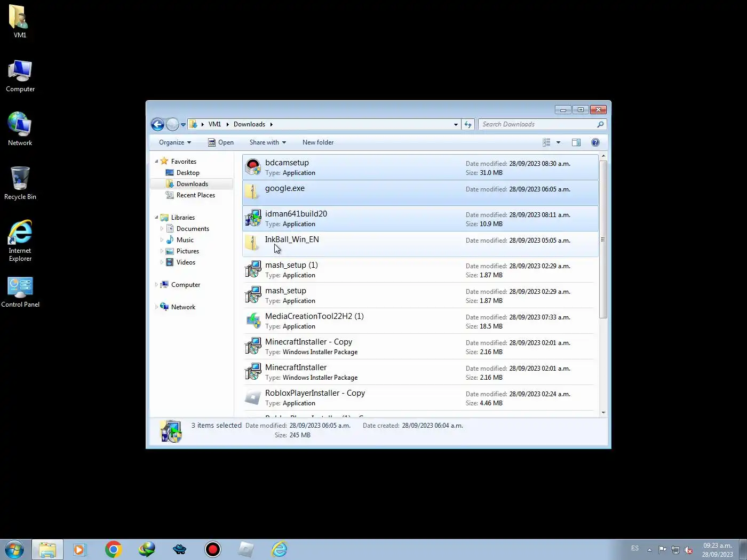Select Computer in the navigation pane
Viewport: 747px width, 560px height.
185,285
